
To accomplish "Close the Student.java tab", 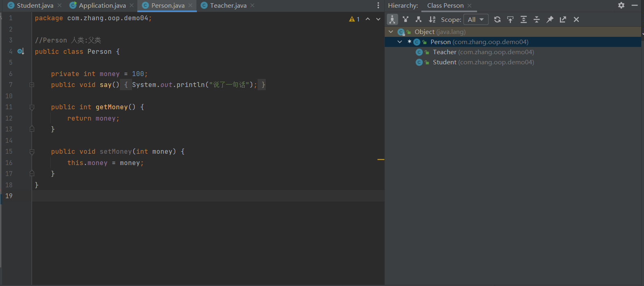I will coord(60,6).
